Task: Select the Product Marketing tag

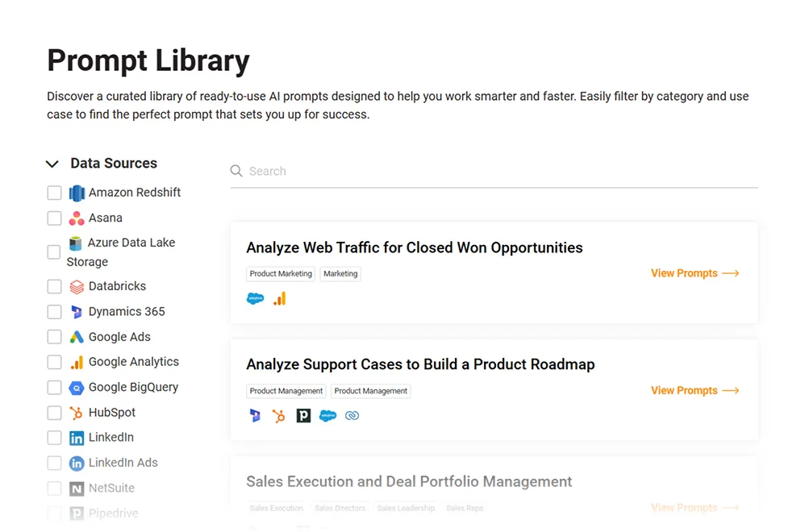Action: click(280, 273)
